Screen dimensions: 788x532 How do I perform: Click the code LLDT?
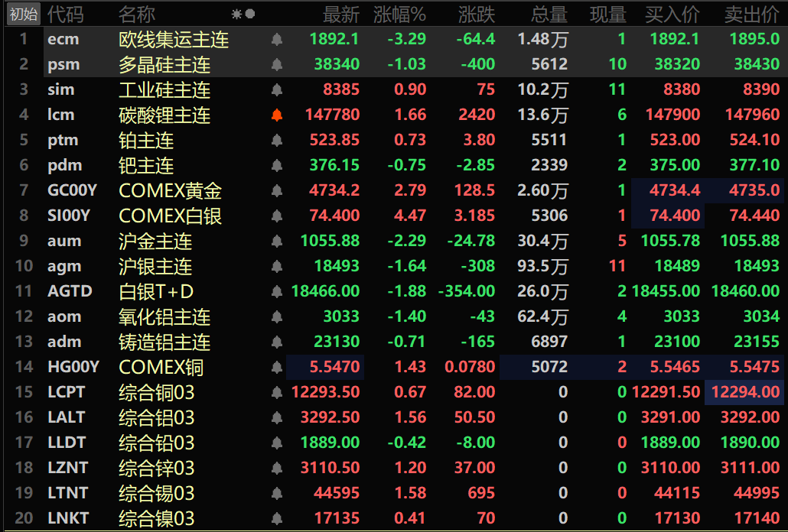67,443
